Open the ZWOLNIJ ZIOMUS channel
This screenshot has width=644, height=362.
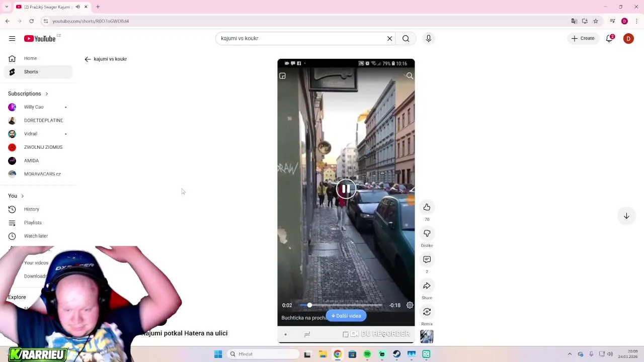pos(39,147)
